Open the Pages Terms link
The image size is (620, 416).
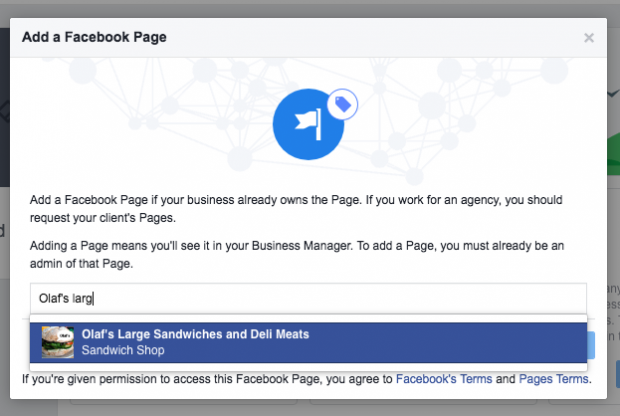coord(554,379)
